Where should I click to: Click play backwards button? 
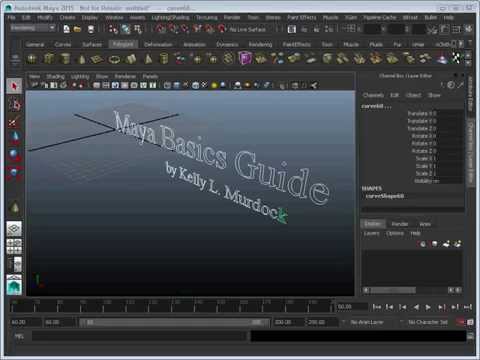[x=416, y=307]
